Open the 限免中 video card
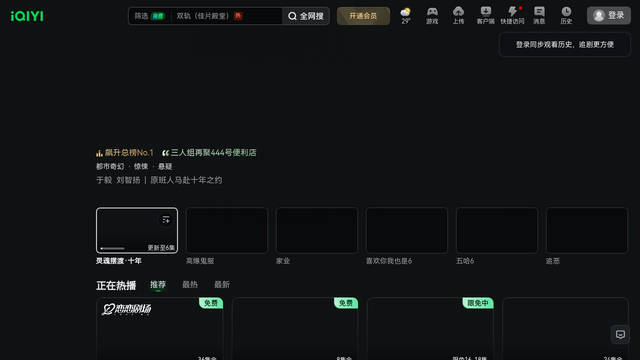The width and height of the screenshot is (640, 360). (x=430, y=329)
